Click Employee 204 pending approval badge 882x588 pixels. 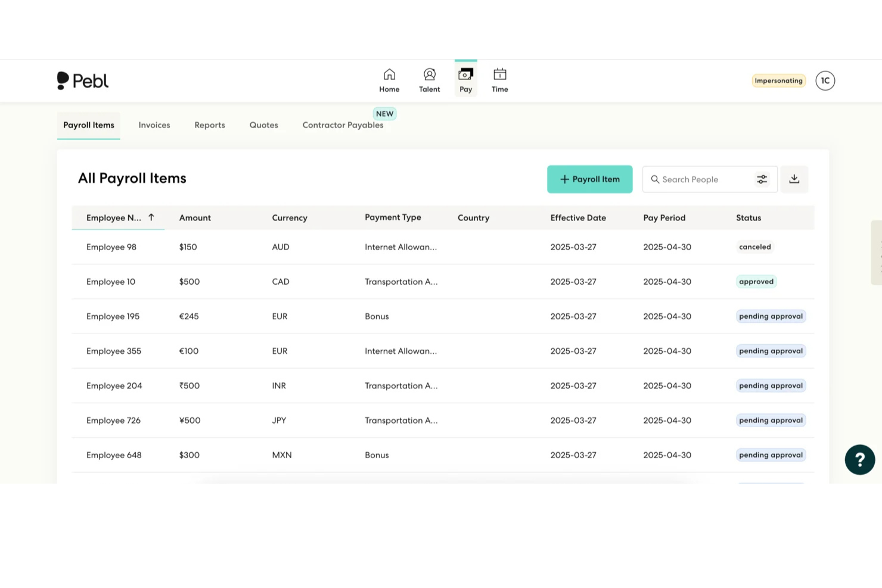tap(771, 385)
